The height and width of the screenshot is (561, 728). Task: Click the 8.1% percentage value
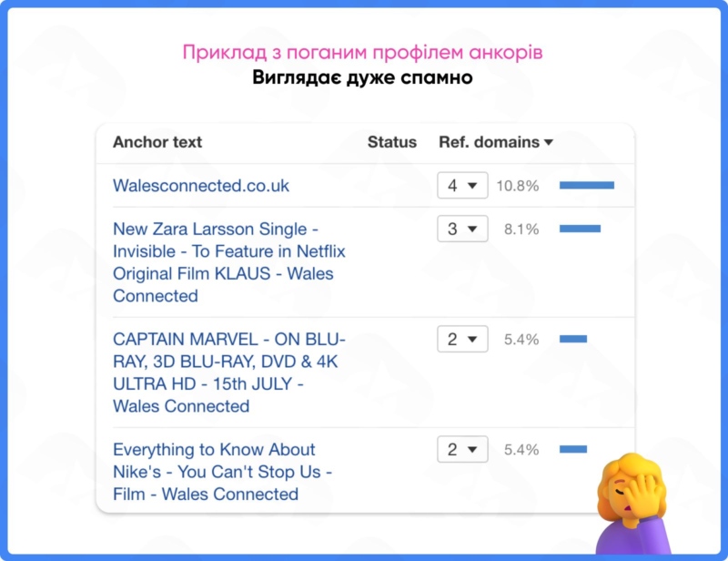(x=521, y=229)
